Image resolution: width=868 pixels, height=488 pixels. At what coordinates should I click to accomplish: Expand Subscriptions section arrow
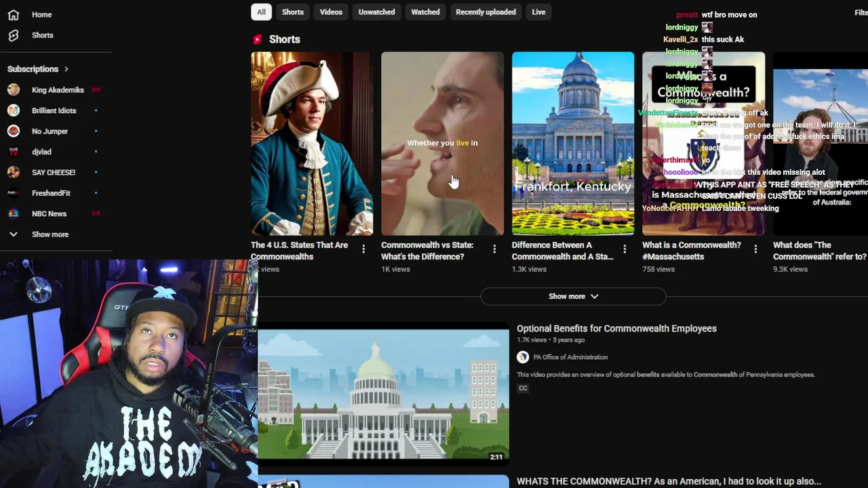click(66, 69)
